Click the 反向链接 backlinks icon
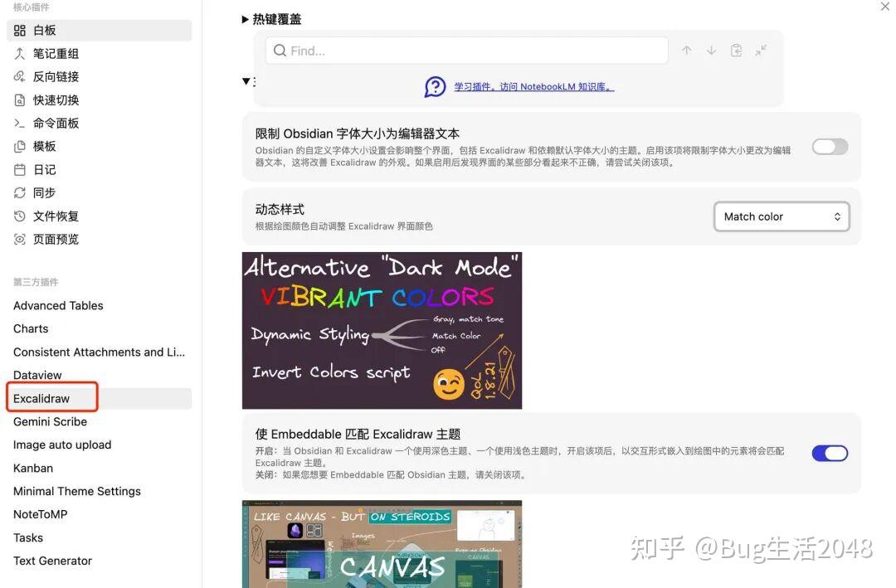 pyautogui.click(x=19, y=76)
